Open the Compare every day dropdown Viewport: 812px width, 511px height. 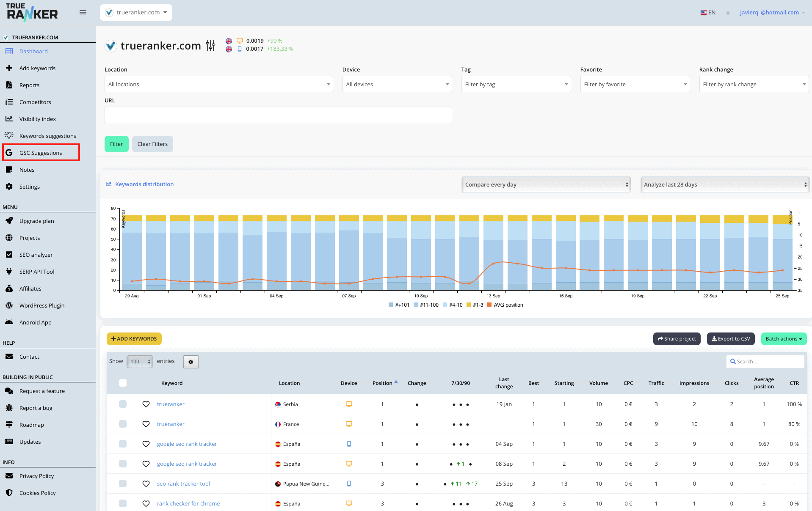point(547,184)
